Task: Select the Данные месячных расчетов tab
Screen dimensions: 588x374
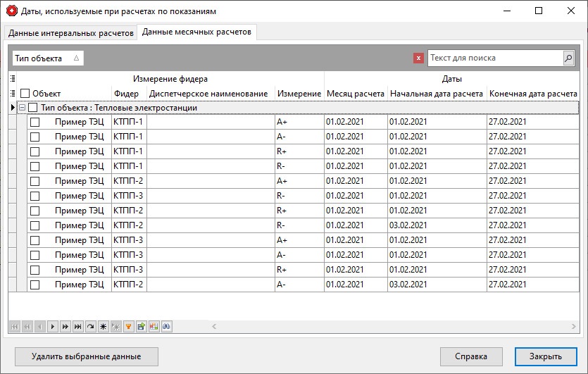Action: click(197, 32)
